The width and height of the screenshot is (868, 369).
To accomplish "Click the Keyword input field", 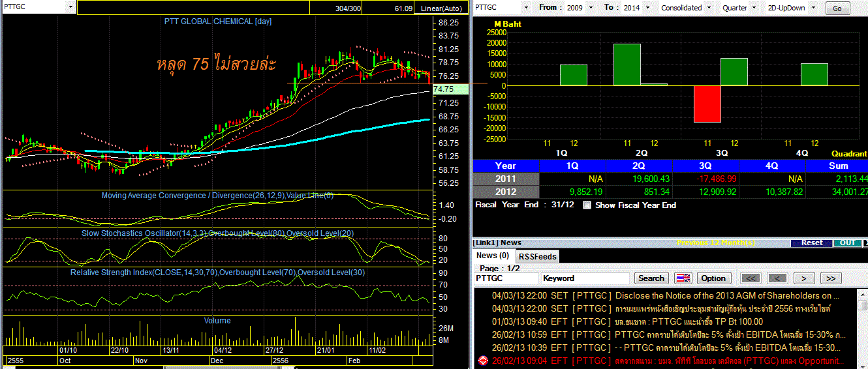I will pos(585,278).
